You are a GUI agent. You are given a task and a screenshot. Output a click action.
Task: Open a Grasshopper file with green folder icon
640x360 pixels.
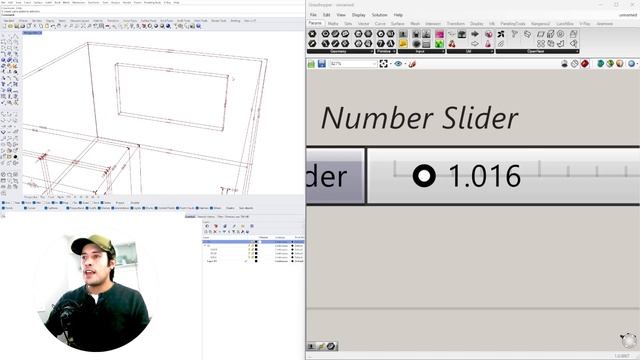[311, 64]
